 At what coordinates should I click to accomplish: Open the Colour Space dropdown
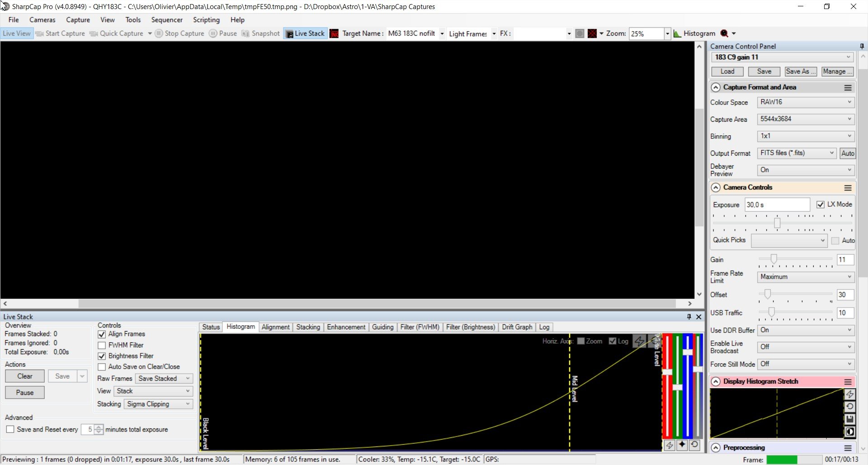tap(806, 102)
